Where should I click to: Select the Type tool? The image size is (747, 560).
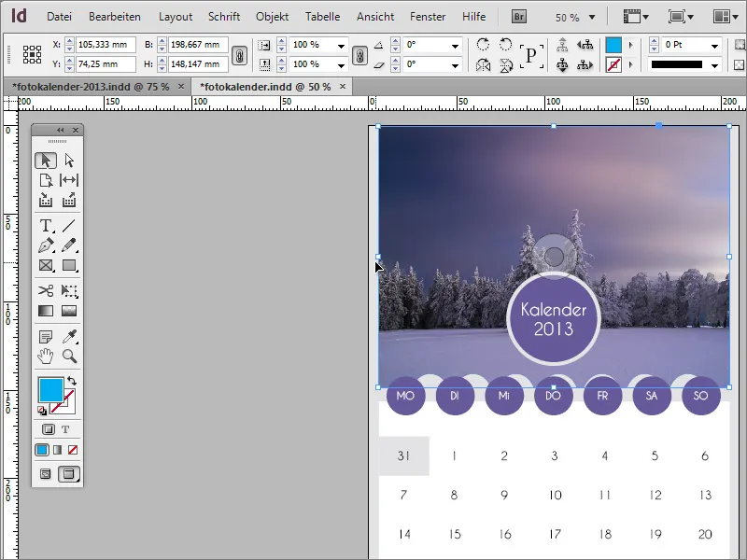(46, 225)
